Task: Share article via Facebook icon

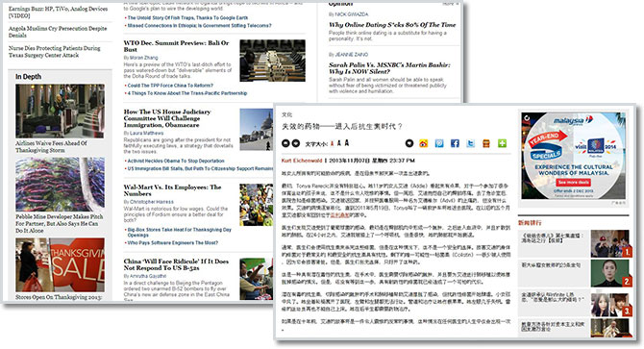Action: pyautogui.click(x=455, y=143)
